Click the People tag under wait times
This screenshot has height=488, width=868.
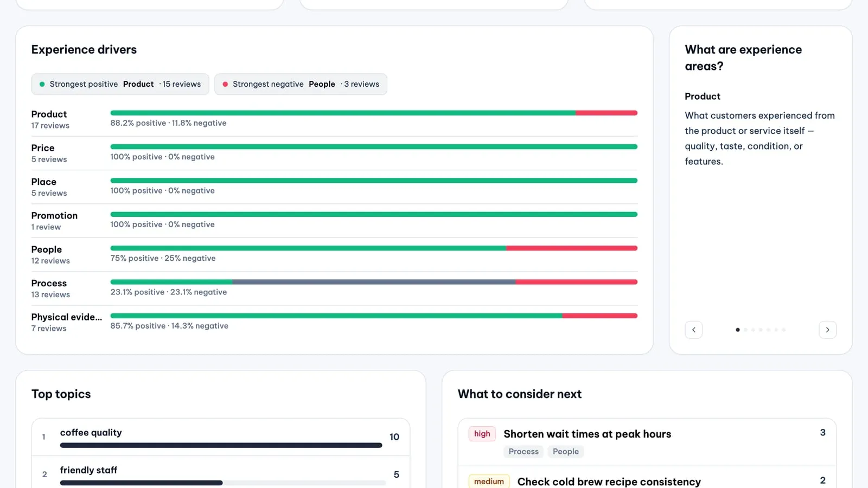point(565,452)
